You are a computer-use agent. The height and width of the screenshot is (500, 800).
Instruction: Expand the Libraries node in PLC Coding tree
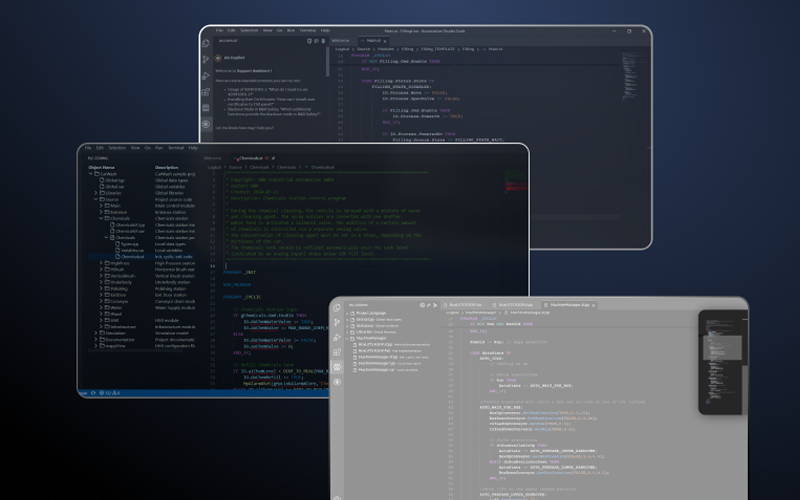click(96, 193)
